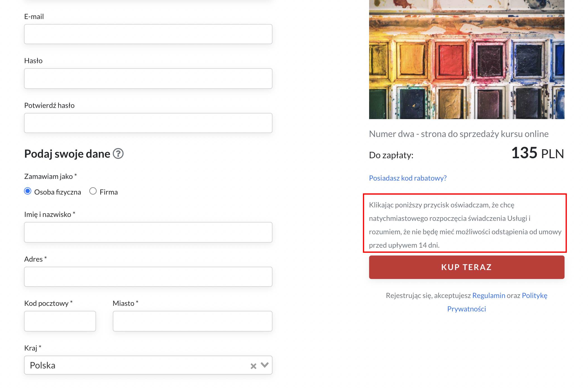Focus the Potwierdź hasło input field
The width and height of the screenshot is (588, 388).
(x=148, y=123)
